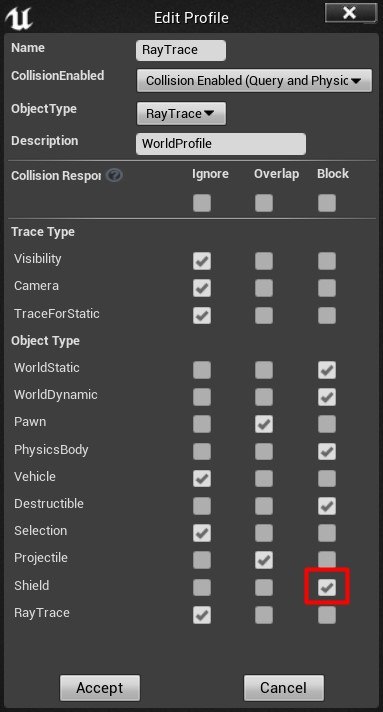Image resolution: width=383 pixels, height=712 pixels.
Task: Click the Description field with WorldProfile
Action: 221,144
